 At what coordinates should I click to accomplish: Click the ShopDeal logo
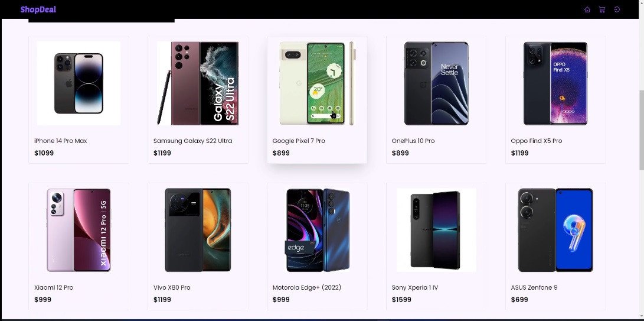click(38, 9)
